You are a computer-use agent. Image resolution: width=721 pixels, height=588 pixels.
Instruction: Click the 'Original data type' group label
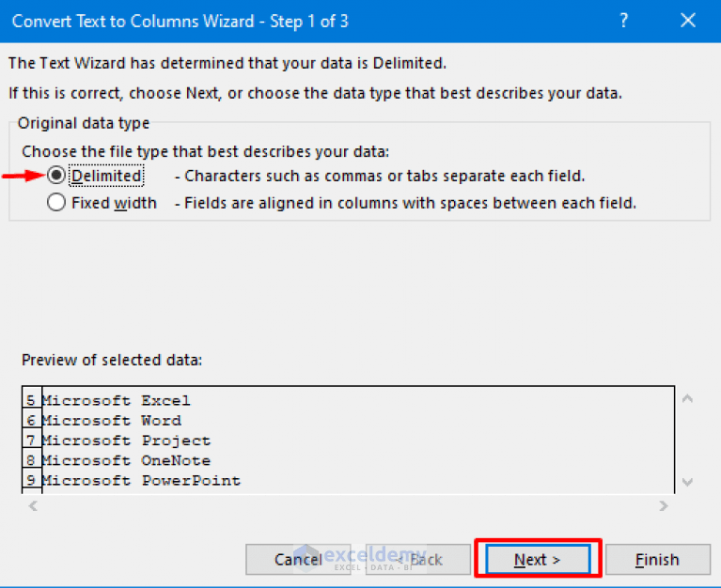click(84, 123)
